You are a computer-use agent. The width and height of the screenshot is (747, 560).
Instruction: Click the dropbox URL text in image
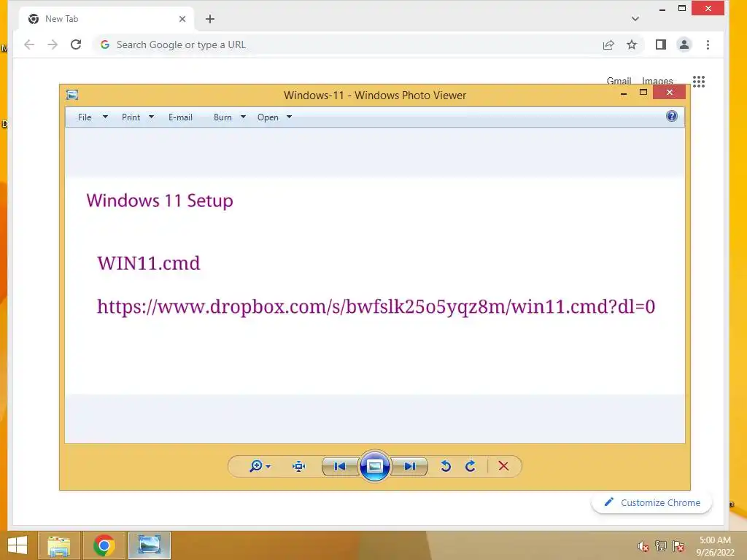[x=376, y=307]
